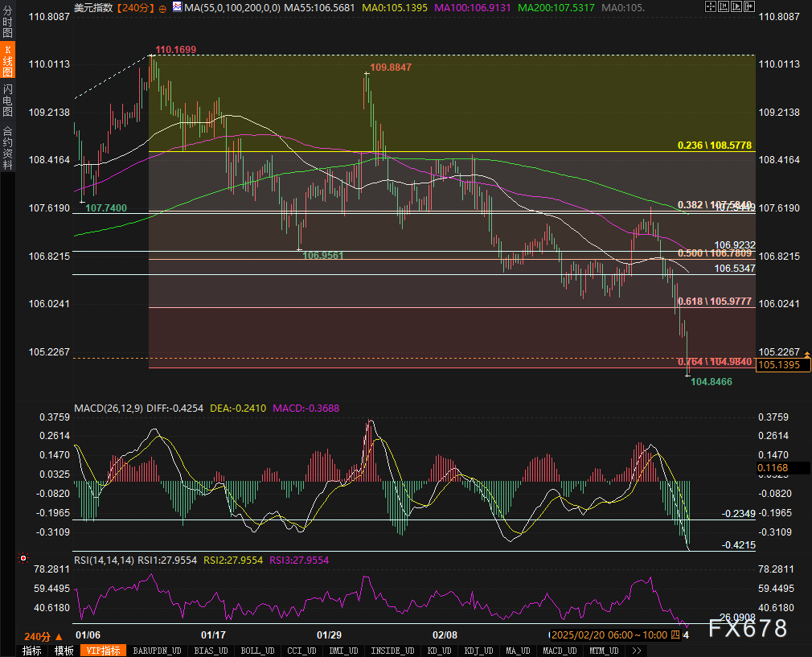Click the small red marker icon left of RSI panel
Image resolution: width=812 pixels, height=657 pixels.
[x=23, y=557]
